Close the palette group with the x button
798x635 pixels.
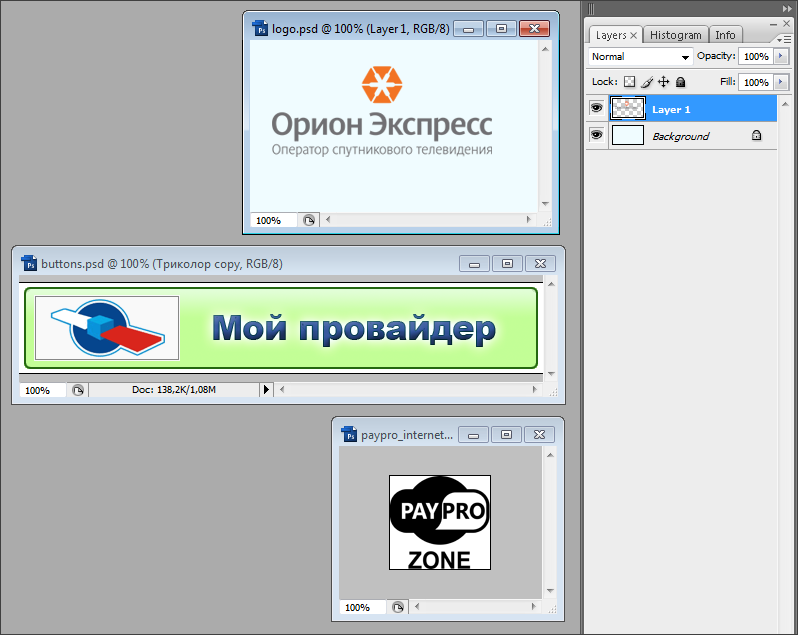click(x=787, y=23)
